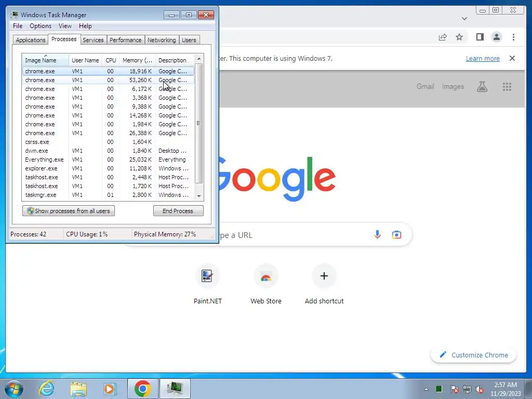Select the csrss.exe process
This screenshot has width=532, height=399.
(108, 142)
